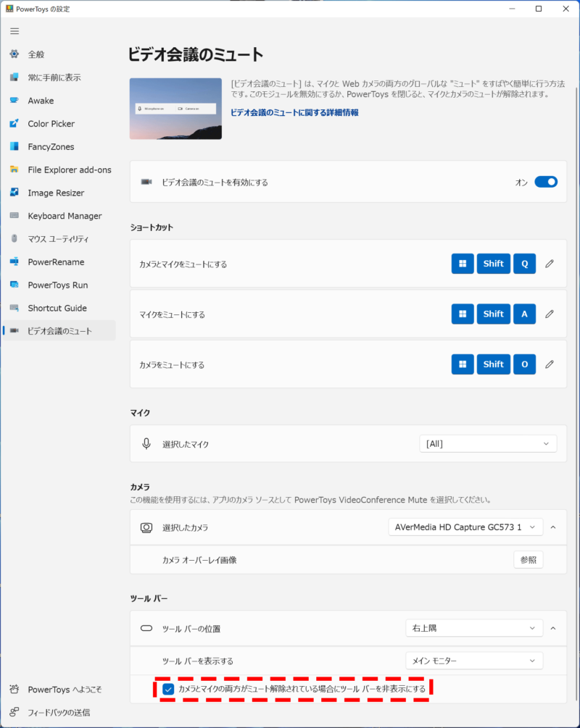Image resolution: width=580 pixels, height=728 pixels.
Task: Switch to FancyZones settings
Action: pos(59,147)
